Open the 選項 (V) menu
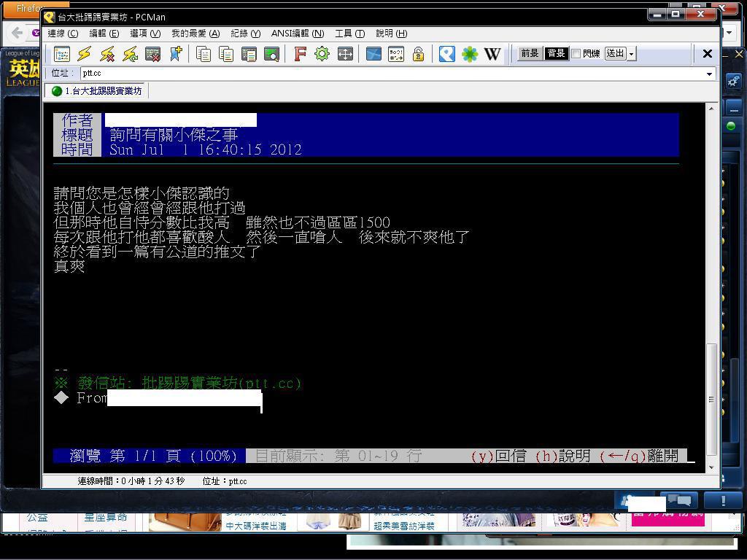 click(x=145, y=34)
